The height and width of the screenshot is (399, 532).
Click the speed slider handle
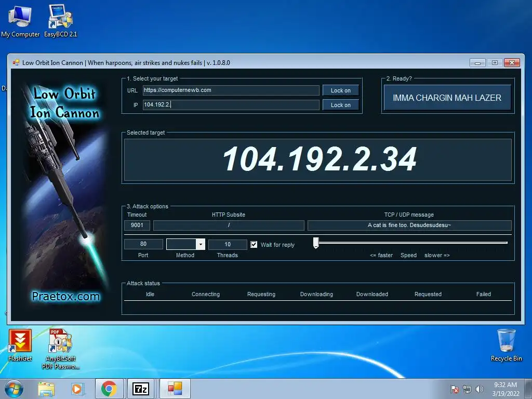316,243
